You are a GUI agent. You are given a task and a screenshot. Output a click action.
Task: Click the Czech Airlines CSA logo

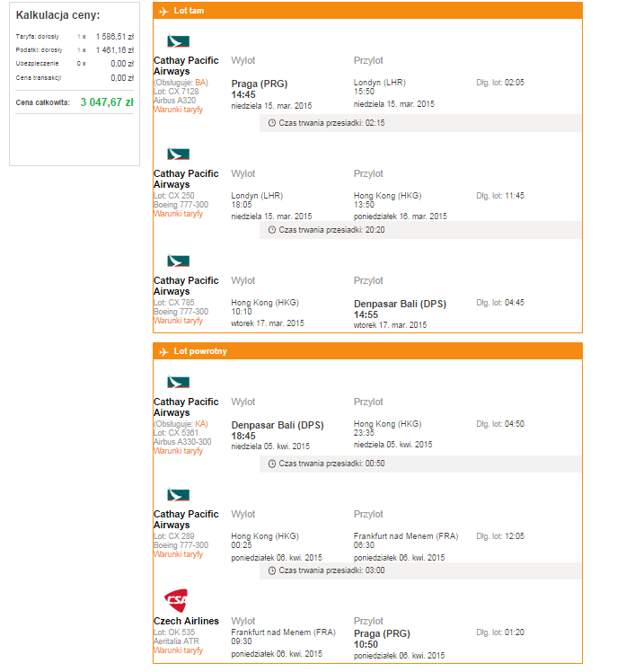176,600
